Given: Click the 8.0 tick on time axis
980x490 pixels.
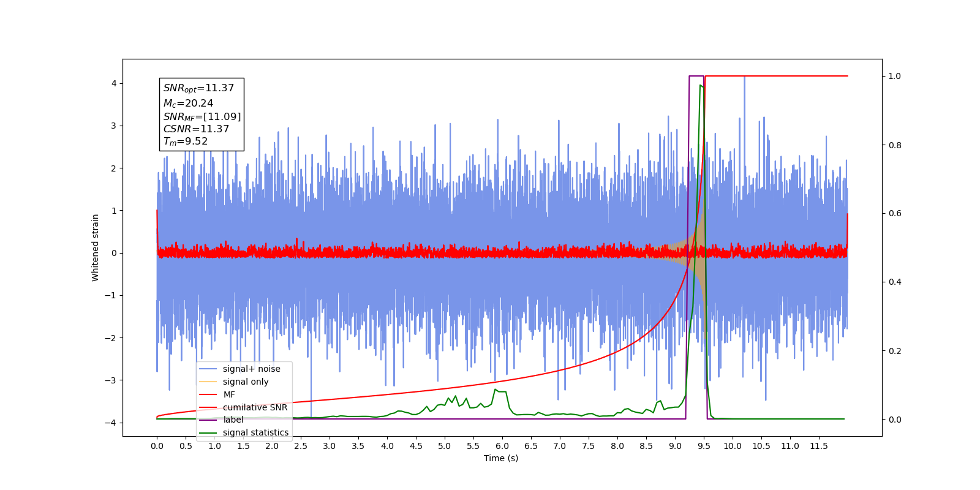Looking at the screenshot, I should [x=617, y=446].
